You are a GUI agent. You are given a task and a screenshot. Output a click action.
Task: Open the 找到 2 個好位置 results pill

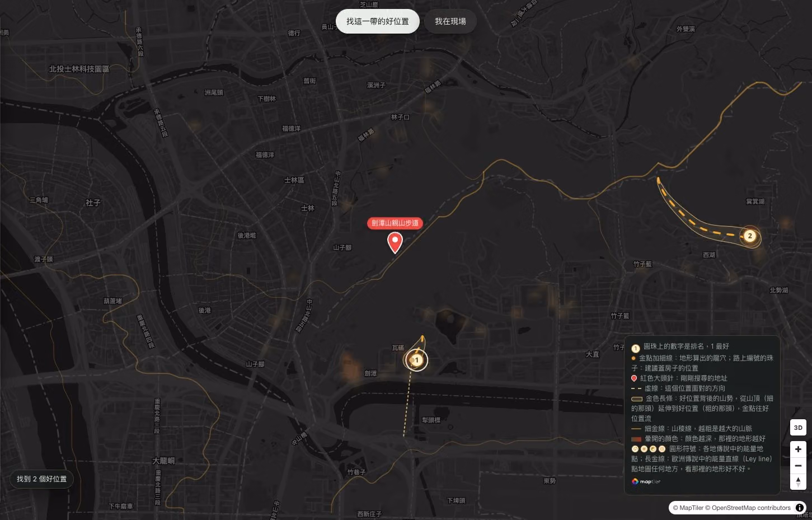[x=42, y=479]
